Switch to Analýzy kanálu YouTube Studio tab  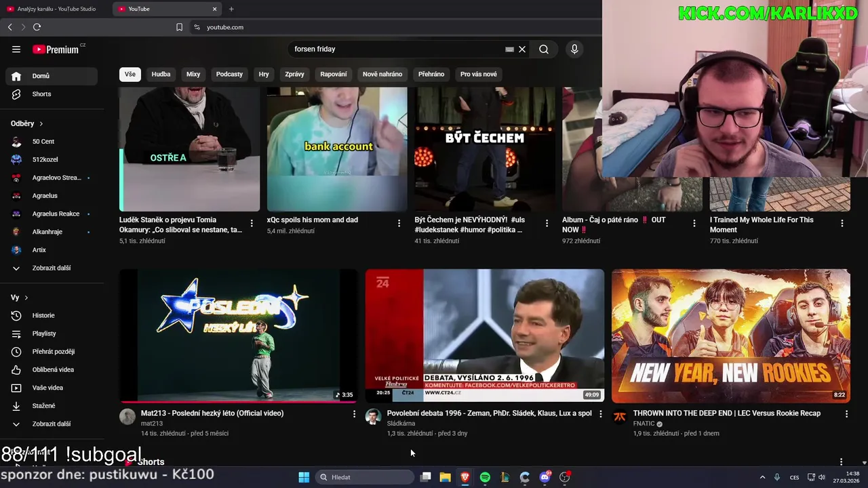coord(54,9)
